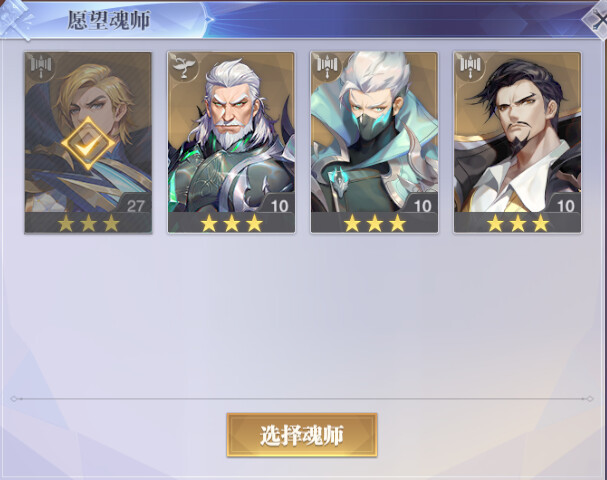
Task: Click the three-star rating under the goatee hero
Action: [518, 223]
